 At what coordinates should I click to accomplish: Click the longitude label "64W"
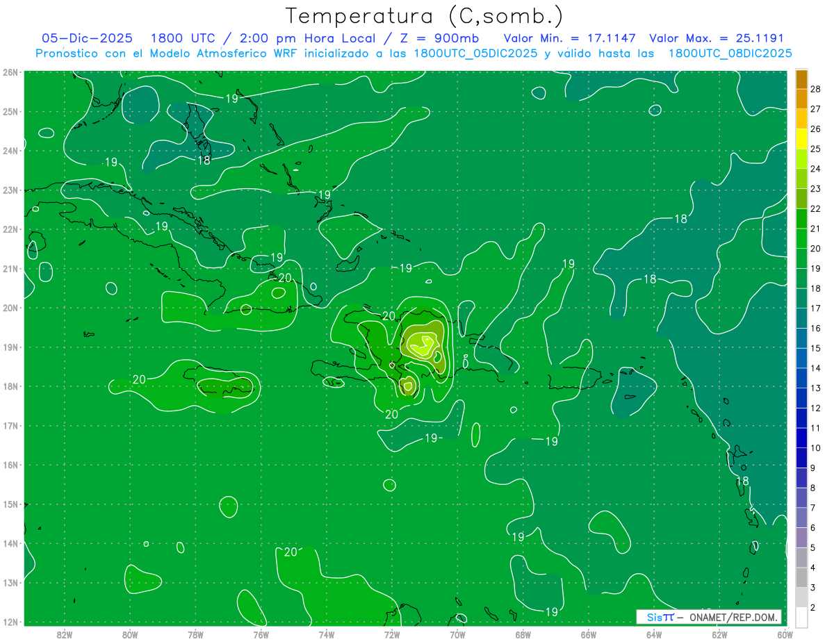(x=654, y=634)
